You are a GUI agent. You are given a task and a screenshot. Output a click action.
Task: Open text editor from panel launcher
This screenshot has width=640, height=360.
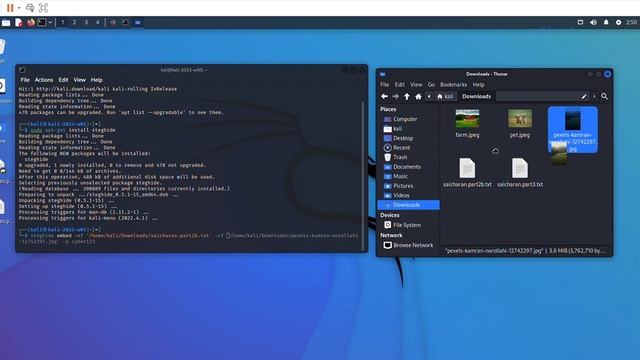[19, 22]
